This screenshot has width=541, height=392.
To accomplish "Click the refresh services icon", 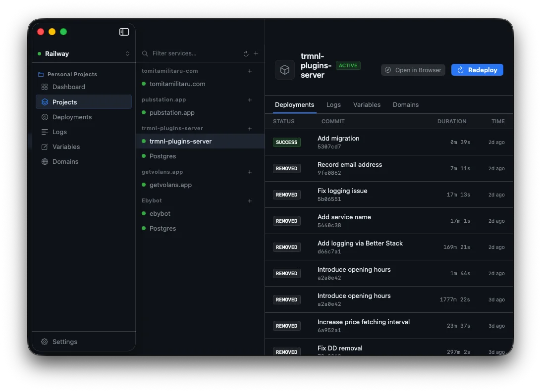I will coord(246,53).
